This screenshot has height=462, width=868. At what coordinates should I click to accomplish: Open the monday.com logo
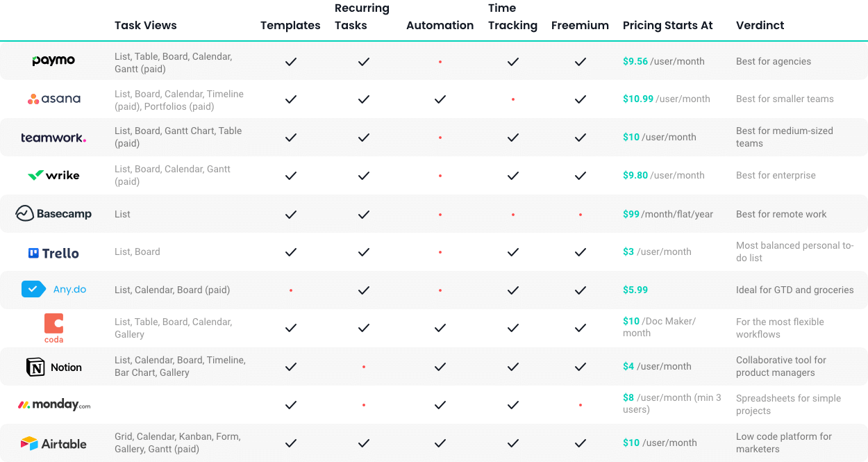click(x=53, y=404)
